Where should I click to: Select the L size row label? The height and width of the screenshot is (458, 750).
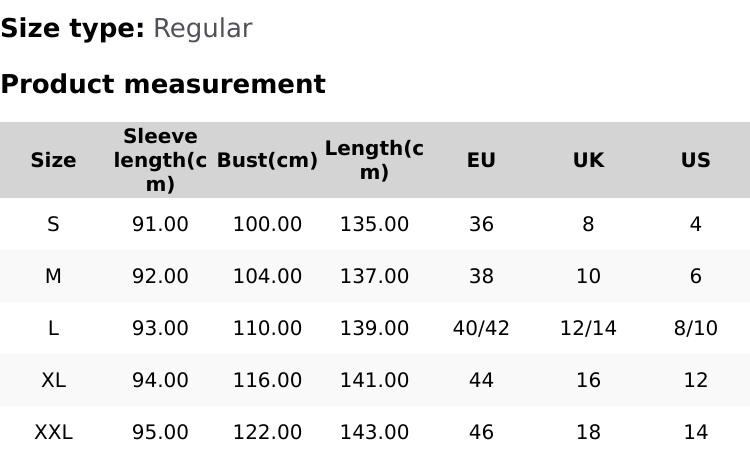tap(53, 328)
